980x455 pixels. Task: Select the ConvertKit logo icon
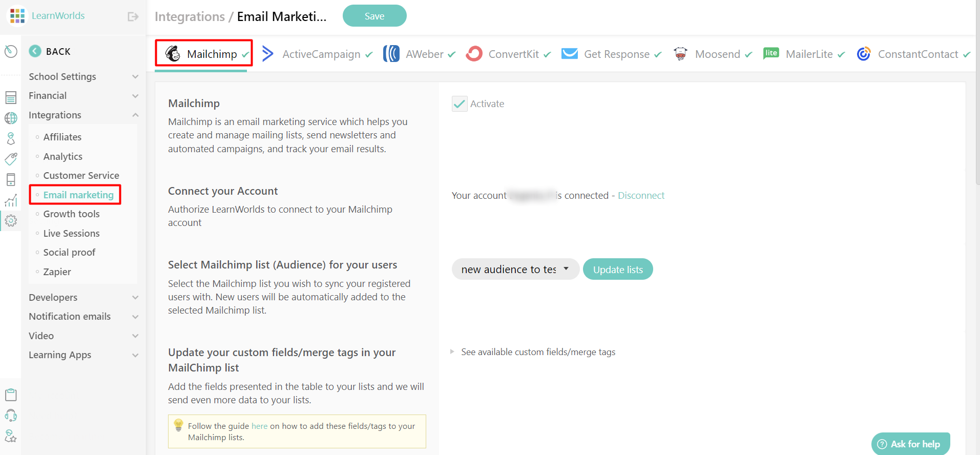point(474,53)
